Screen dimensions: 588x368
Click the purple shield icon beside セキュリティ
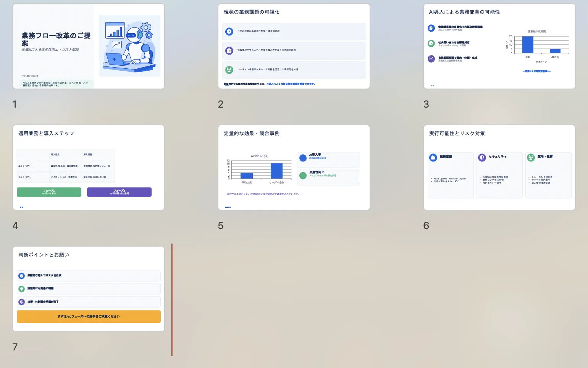482,157
